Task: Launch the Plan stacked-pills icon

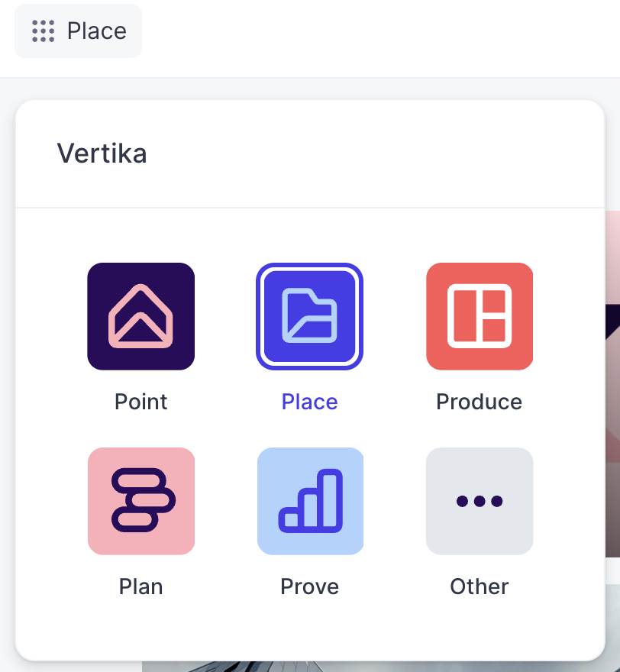Action: click(140, 501)
